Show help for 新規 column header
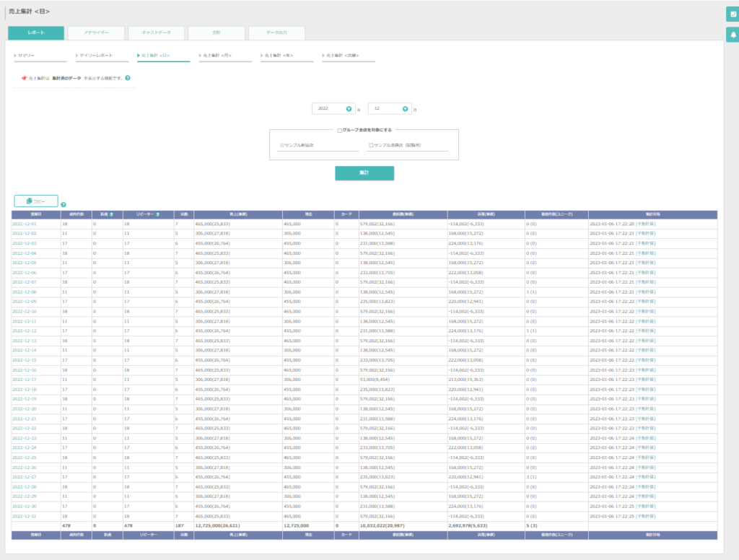The height and width of the screenshot is (560, 739). [111, 214]
